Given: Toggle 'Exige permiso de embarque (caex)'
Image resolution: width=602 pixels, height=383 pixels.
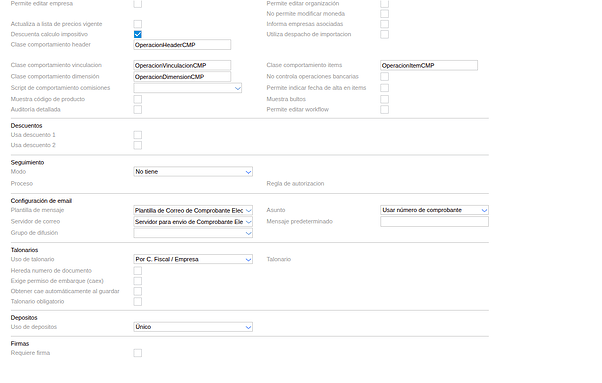Looking at the screenshot, I should click(x=137, y=281).
